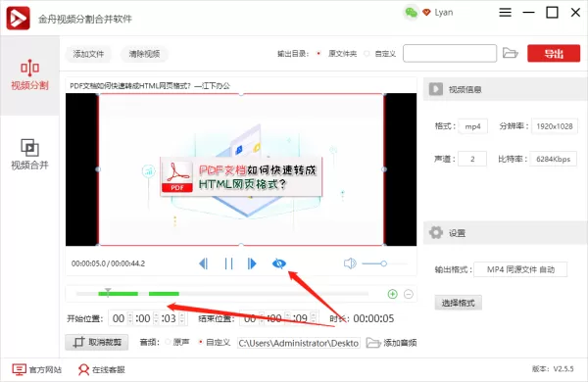Toggle the eye preview icon
588x382 pixels.
coord(279,263)
